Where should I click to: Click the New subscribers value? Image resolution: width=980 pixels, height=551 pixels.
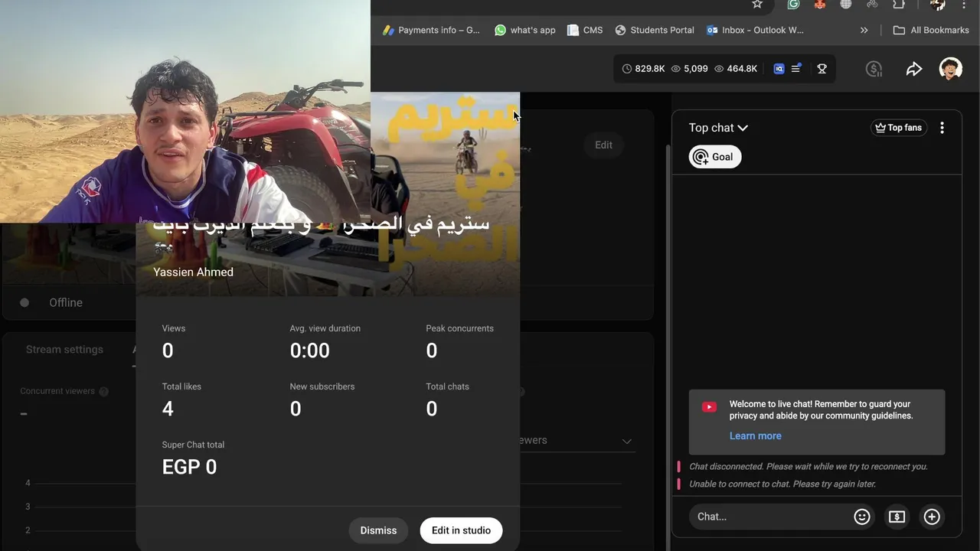[296, 409]
